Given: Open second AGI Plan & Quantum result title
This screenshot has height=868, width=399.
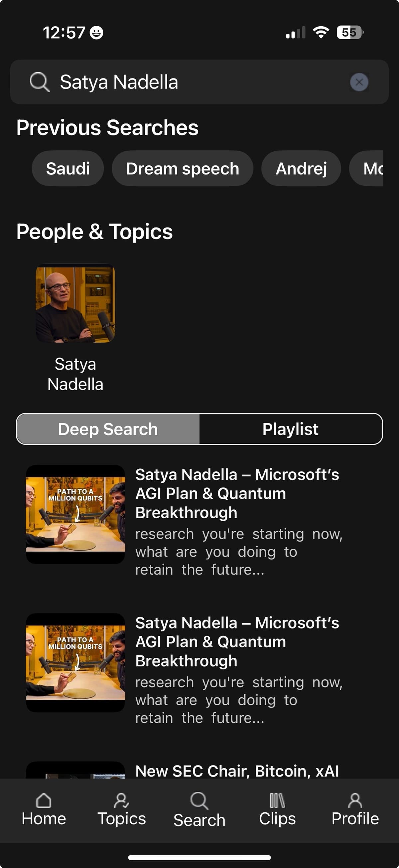Looking at the screenshot, I should coord(237,641).
